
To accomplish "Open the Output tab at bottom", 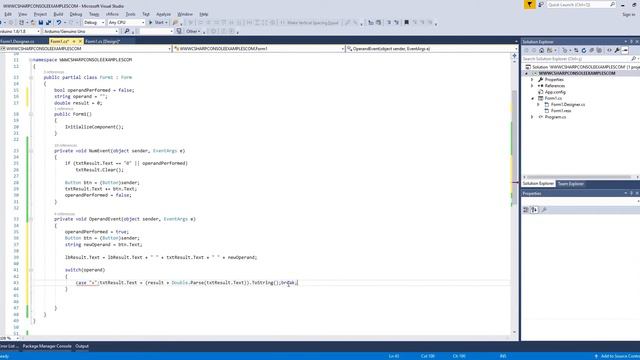I will pyautogui.click(x=82, y=346).
